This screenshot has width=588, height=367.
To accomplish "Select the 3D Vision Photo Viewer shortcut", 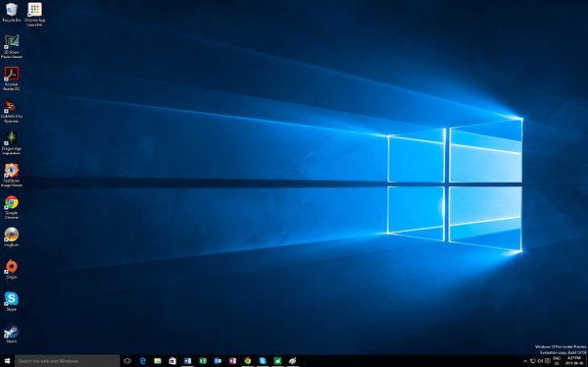I will click(12, 46).
